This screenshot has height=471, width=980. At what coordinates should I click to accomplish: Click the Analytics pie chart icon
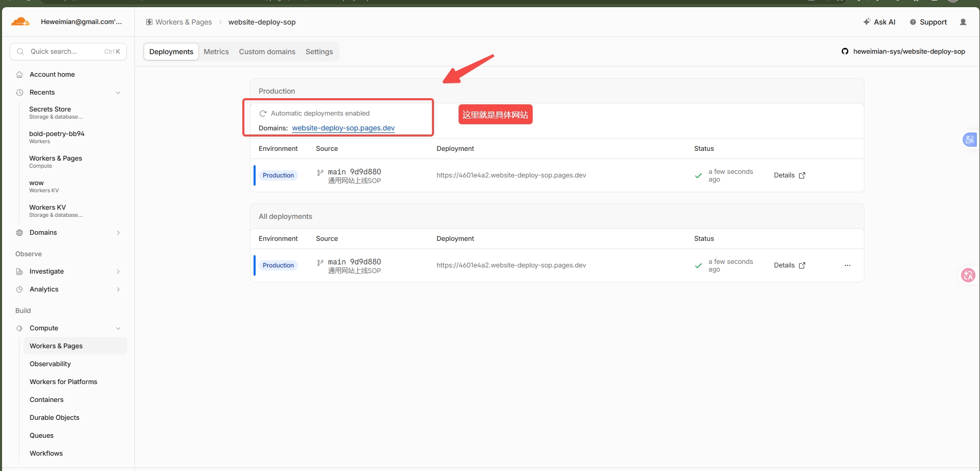[19, 289]
